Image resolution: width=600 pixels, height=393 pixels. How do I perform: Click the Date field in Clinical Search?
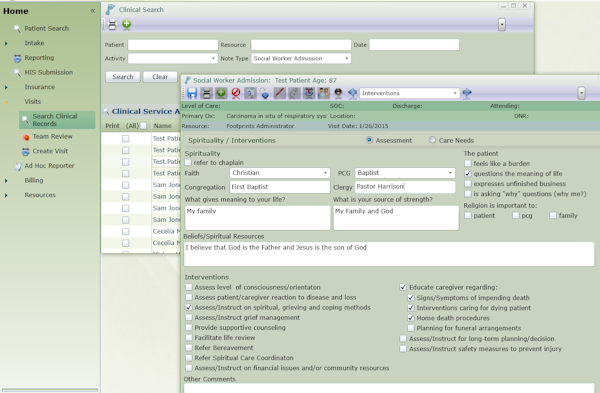click(x=414, y=45)
